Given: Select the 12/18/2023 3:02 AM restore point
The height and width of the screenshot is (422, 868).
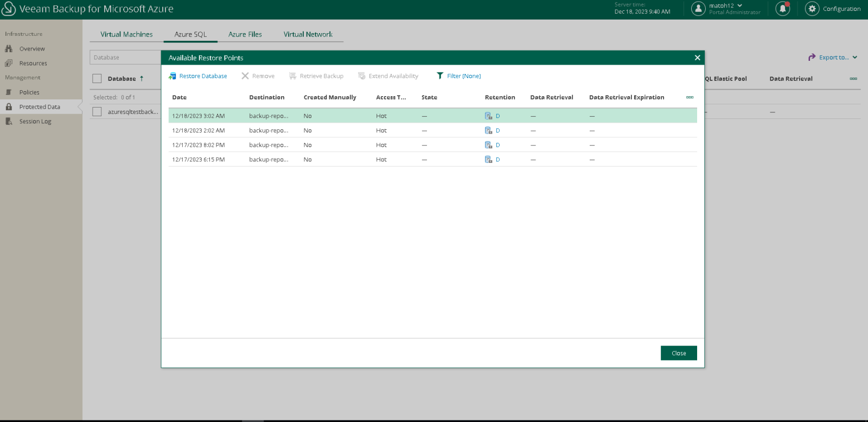Looking at the screenshot, I should click(432, 116).
